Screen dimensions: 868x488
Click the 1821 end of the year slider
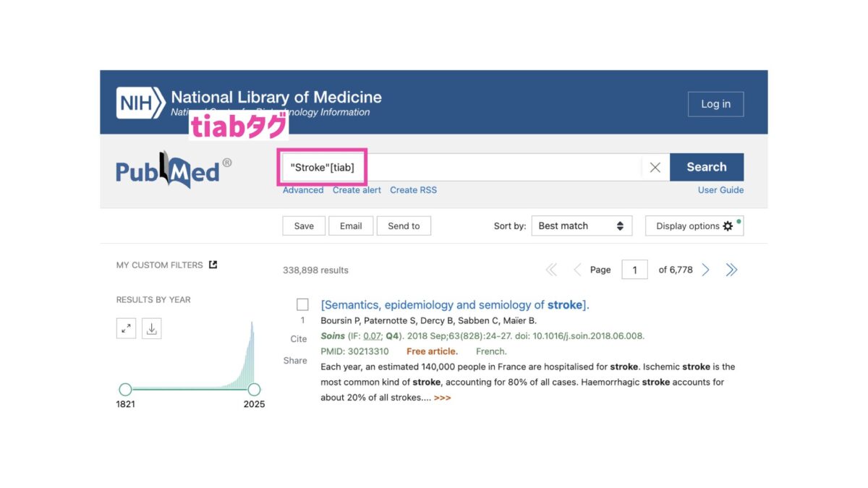(127, 389)
